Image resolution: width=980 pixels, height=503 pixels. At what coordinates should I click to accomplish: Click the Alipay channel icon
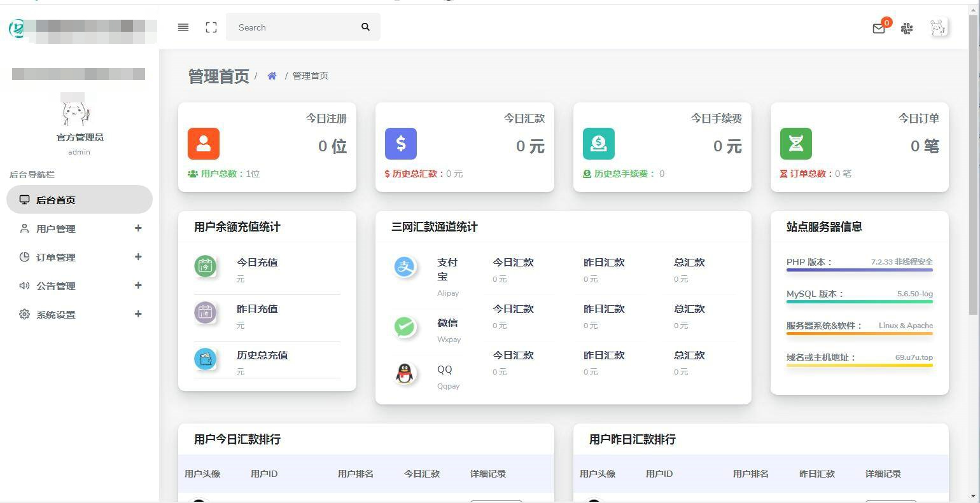(x=405, y=267)
